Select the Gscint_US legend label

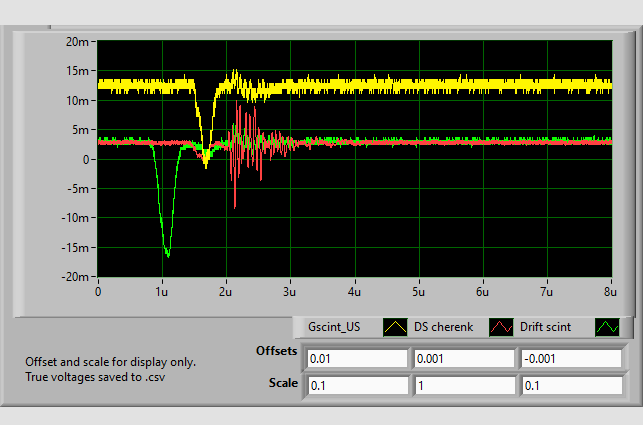334,327
